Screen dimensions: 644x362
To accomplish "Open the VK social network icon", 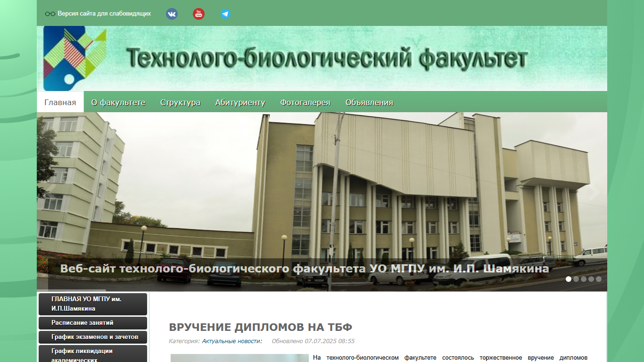I will coord(172,14).
